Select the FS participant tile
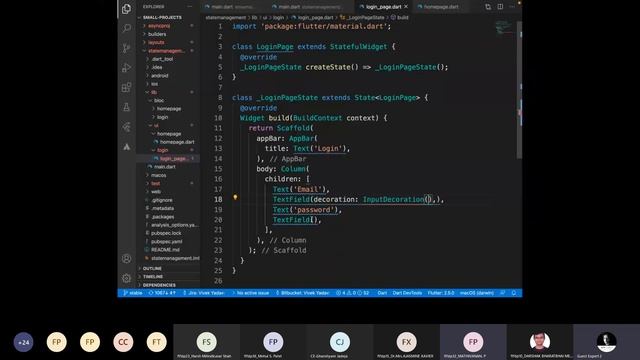This screenshot has height=360, width=640. click(206, 342)
